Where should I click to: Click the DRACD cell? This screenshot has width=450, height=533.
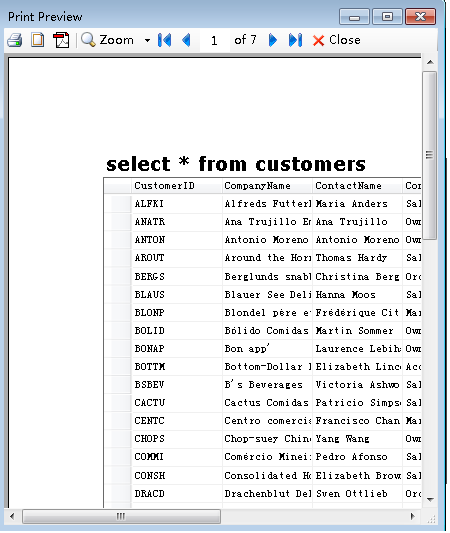tap(177, 494)
